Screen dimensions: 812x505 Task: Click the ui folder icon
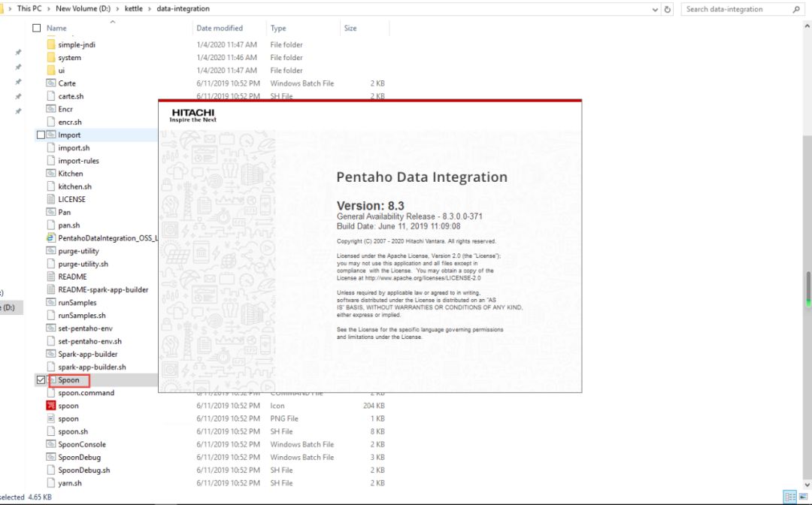click(51, 71)
